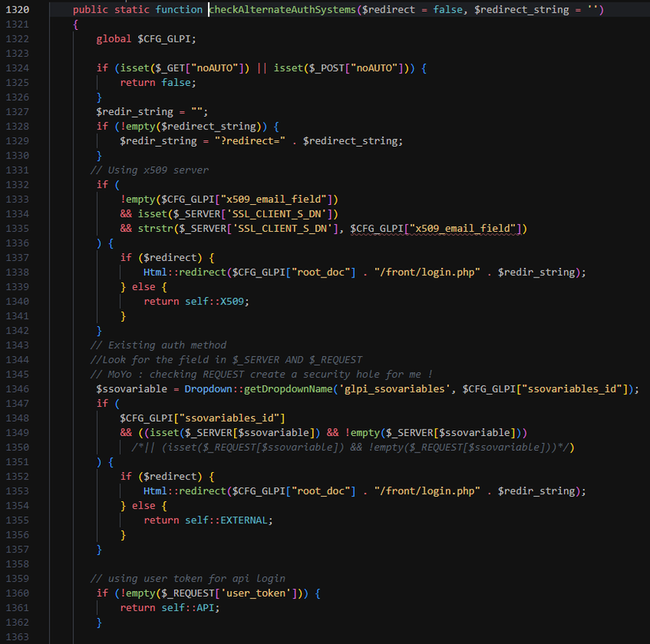Screen dimensions: 650x644
Task: Click the 'public' keyword on line 1320
Action: pyautogui.click(x=91, y=9)
